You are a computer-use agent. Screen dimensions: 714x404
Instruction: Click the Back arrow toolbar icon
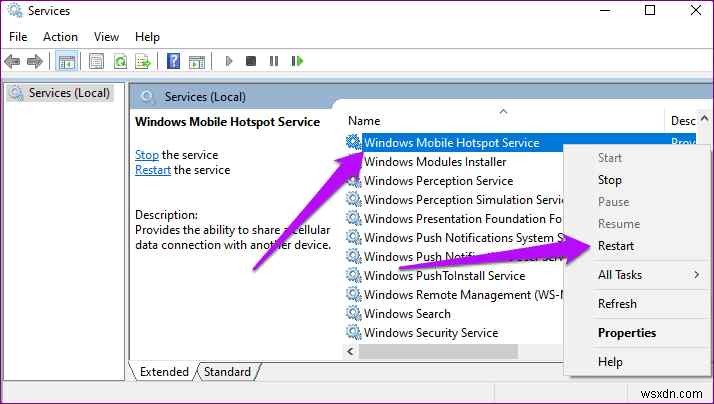12,61
